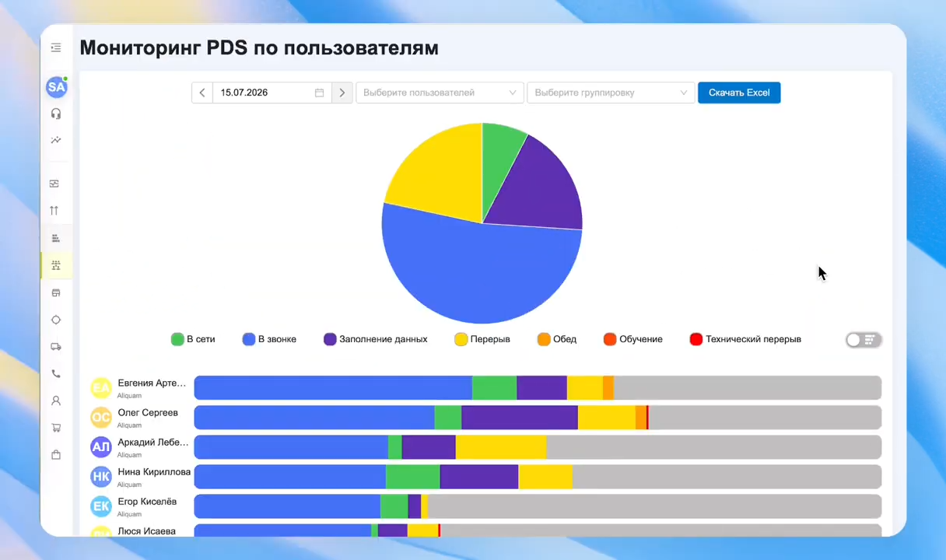This screenshot has width=946, height=560.
Task: Toggle the 'В сети' legend item
Action: point(193,339)
